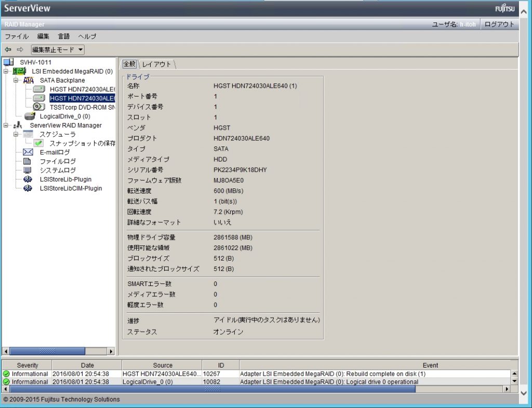
Task: Open the 言語 menu
Action: (64, 36)
